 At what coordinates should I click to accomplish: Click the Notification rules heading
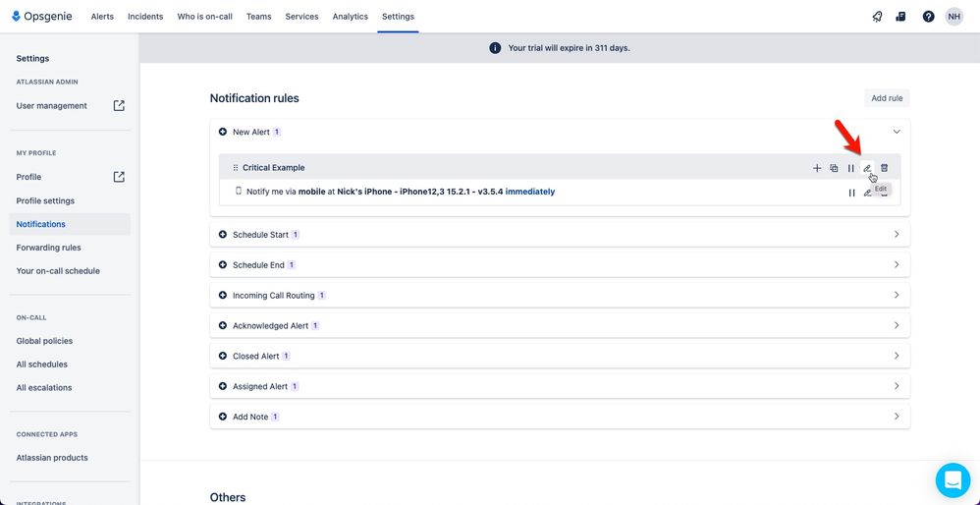tap(254, 98)
